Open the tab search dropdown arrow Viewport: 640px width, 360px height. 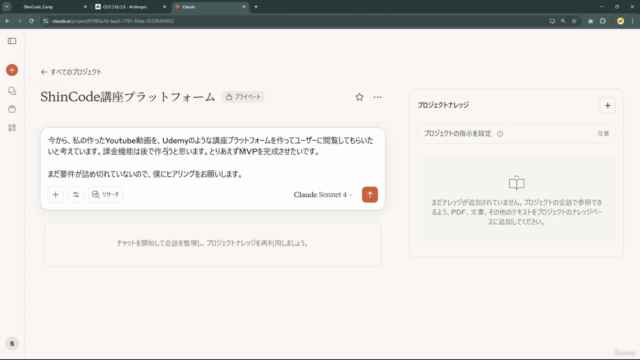pyautogui.click(x=7, y=7)
